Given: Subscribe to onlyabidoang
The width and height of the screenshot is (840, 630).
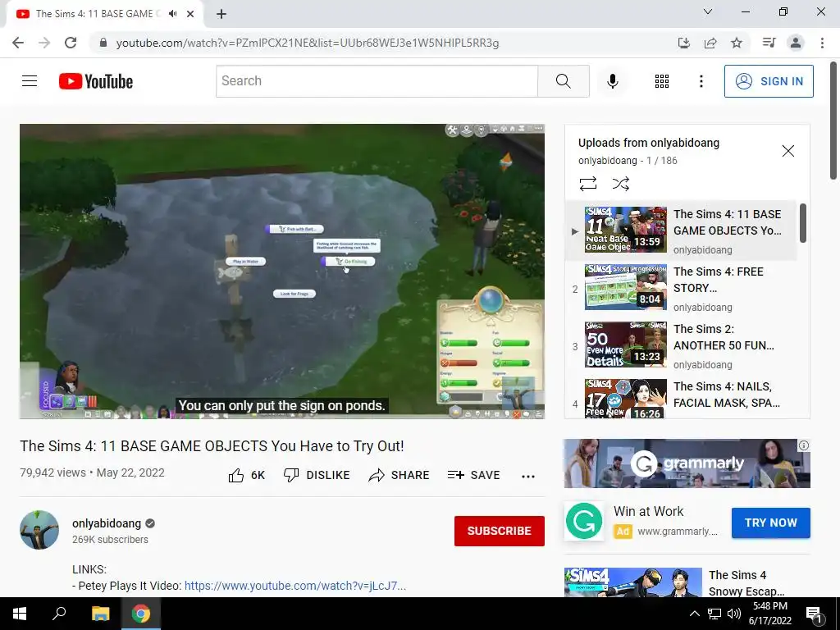Looking at the screenshot, I should pyautogui.click(x=500, y=531).
